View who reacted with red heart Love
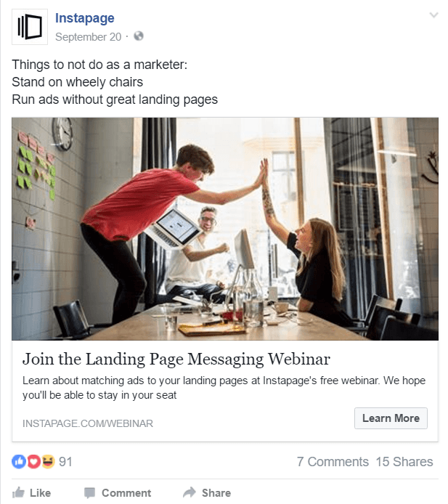Screen dimensions: 448x504 pyautogui.click(x=33, y=462)
